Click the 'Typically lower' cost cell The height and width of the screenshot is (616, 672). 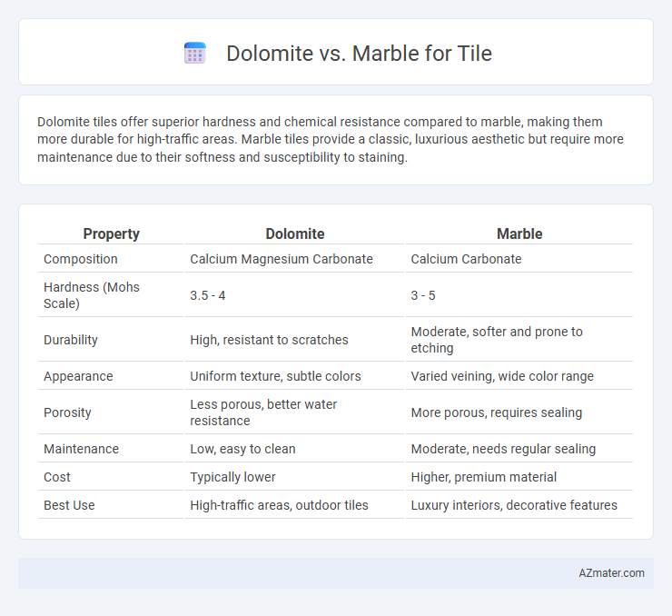coord(232,477)
